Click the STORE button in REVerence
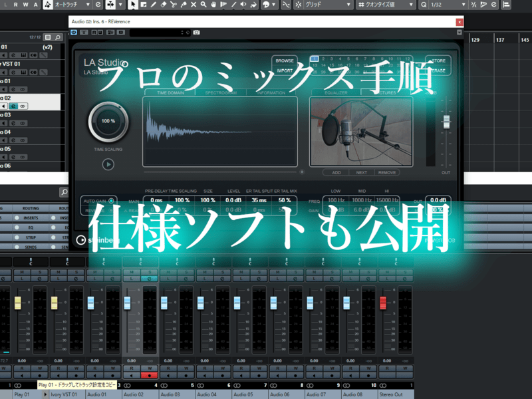 [x=438, y=61]
